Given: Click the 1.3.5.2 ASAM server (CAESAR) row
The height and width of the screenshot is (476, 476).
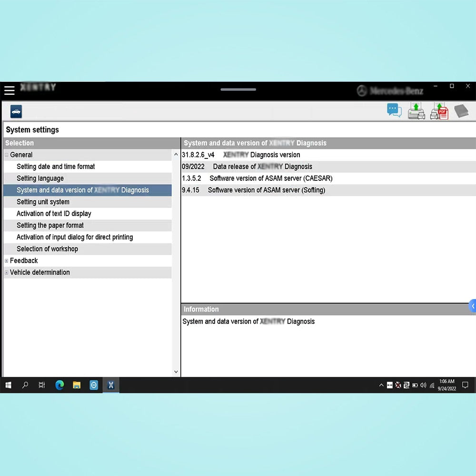Looking at the screenshot, I should [328, 178].
